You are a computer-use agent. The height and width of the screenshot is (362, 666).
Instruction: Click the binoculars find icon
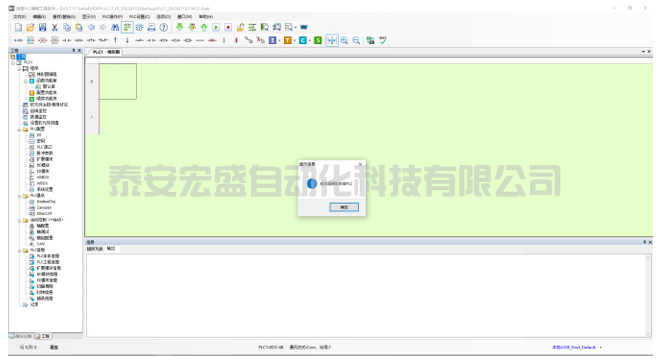pyautogui.click(x=115, y=28)
